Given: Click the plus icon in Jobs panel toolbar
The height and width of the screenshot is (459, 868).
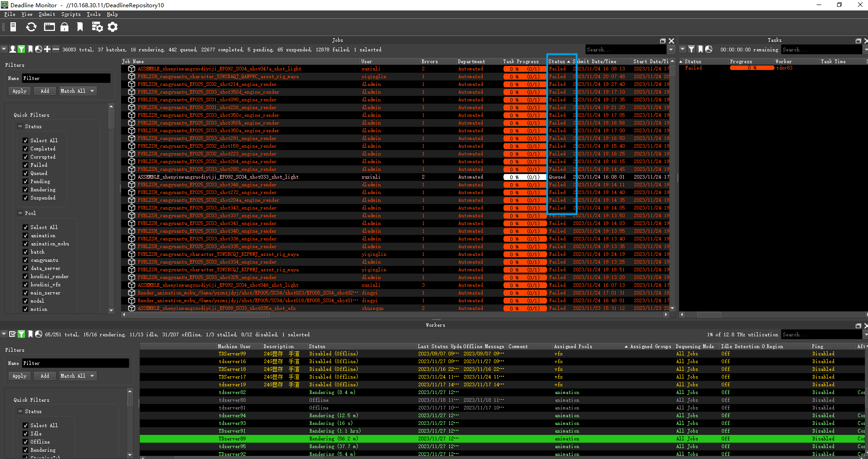Looking at the screenshot, I should 47,50.
